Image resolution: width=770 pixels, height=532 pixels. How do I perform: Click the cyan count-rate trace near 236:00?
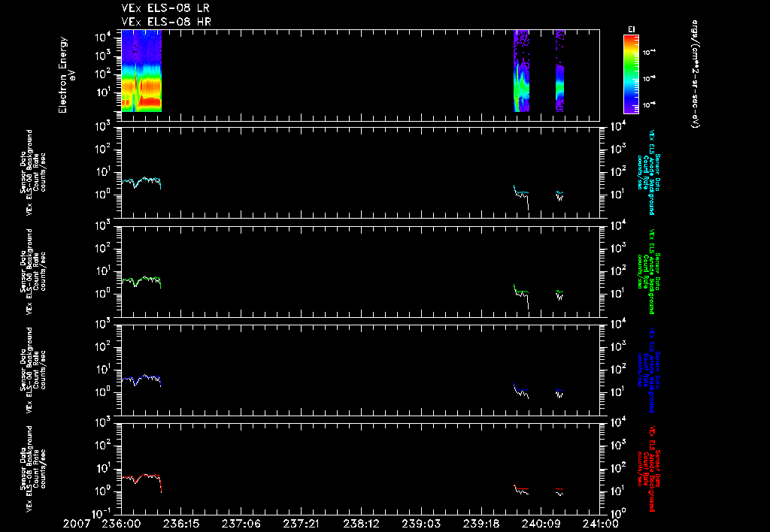point(141,181)
